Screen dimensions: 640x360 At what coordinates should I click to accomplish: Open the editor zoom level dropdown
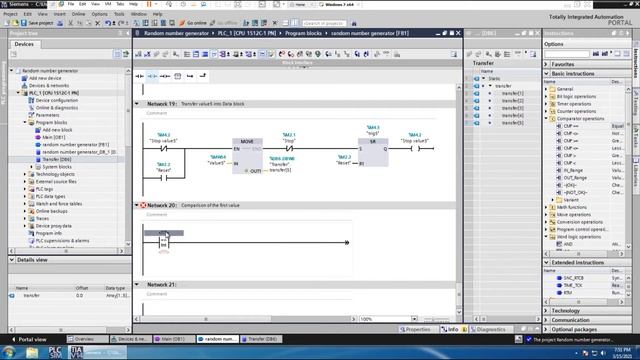click(x=414, y=319)
